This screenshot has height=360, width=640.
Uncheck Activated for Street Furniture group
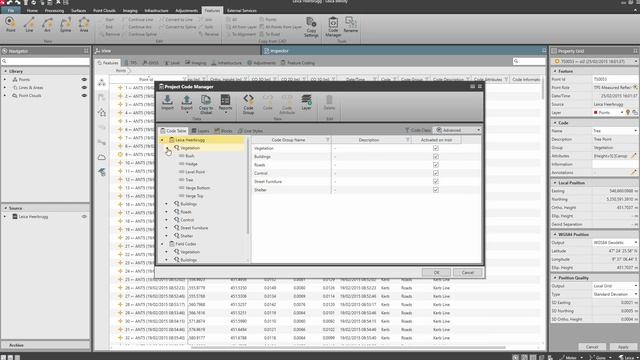(x=436, y=181)
